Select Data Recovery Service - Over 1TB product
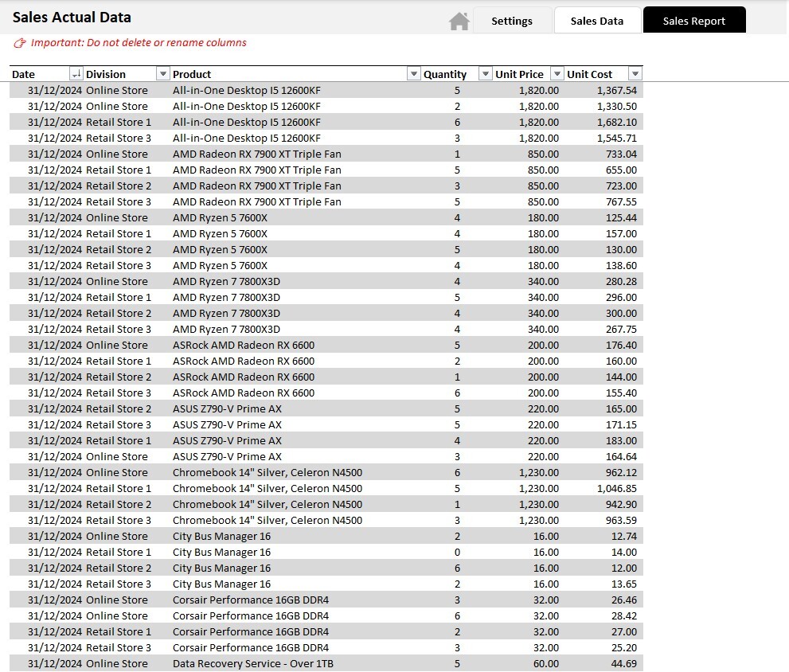The width and height of the screenshot is (789, 672). click(x=253, y=665)
